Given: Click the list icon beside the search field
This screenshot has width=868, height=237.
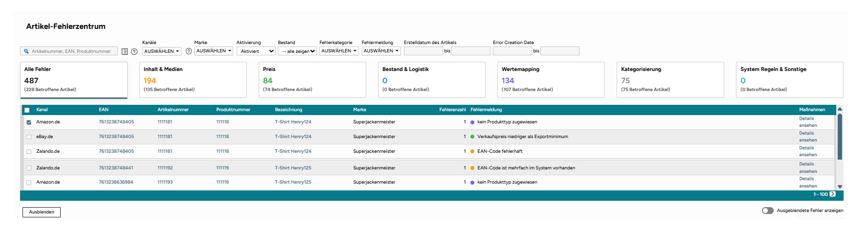Looking at the screenshot, I should (125, 51).
